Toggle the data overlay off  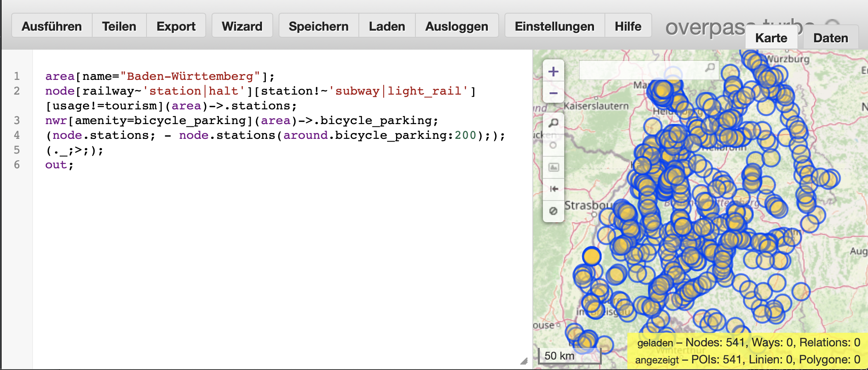[553, 211]
